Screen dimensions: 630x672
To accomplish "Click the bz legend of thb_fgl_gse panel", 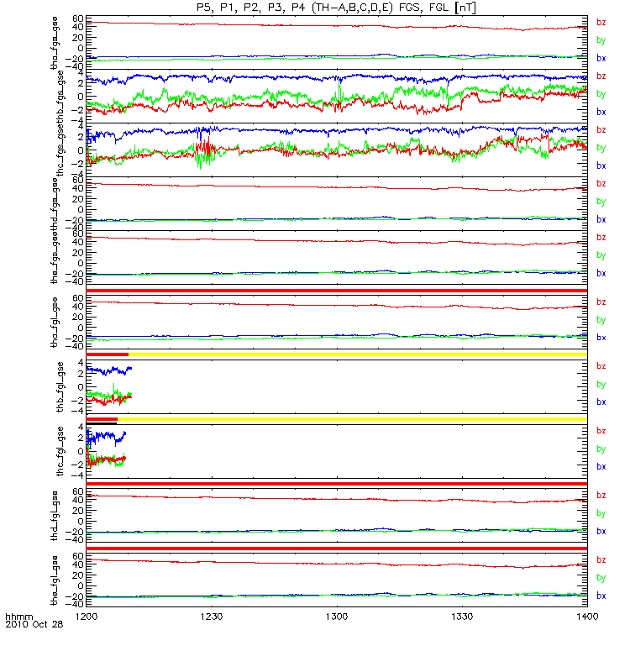I will point(601,366).
